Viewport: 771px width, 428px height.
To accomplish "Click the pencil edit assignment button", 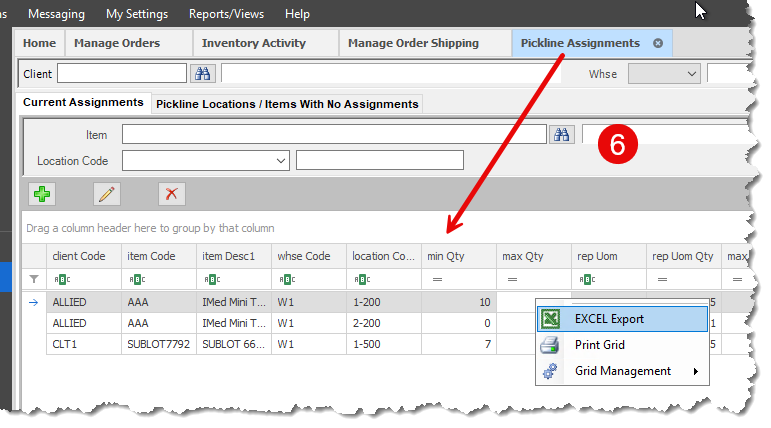I will point(107,194).
